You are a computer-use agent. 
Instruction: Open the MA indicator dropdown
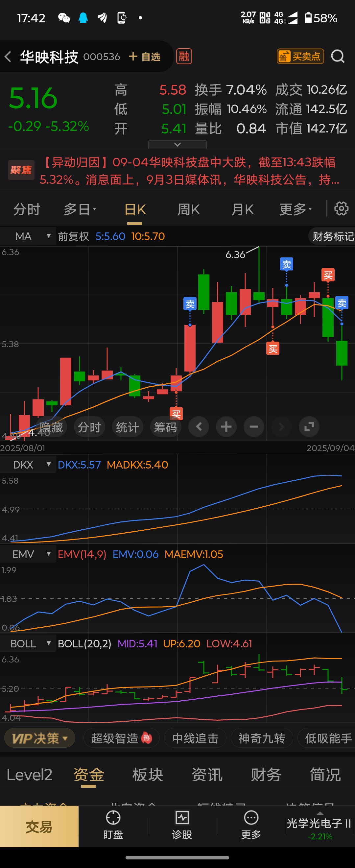point(28,236)
